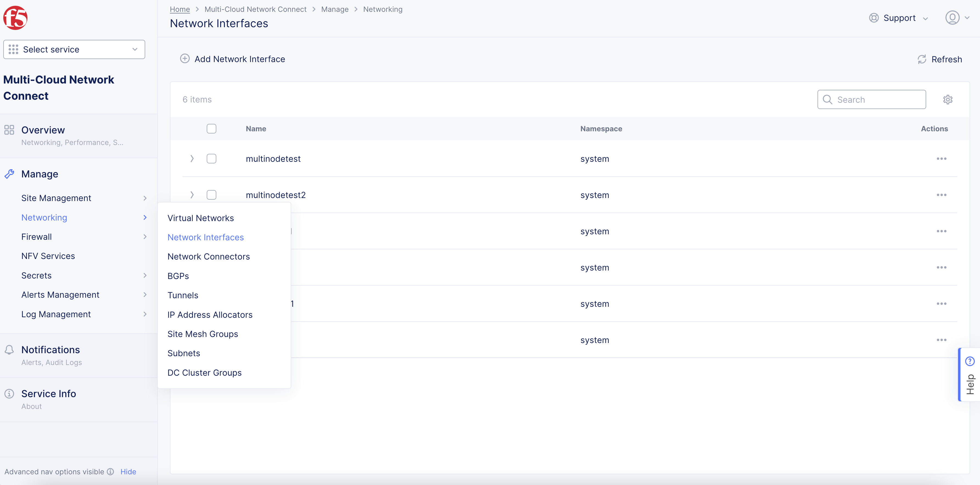Screen dimensions: 980x485
Task: Open the Select service dropdown
Action: [x=74, y=49]
